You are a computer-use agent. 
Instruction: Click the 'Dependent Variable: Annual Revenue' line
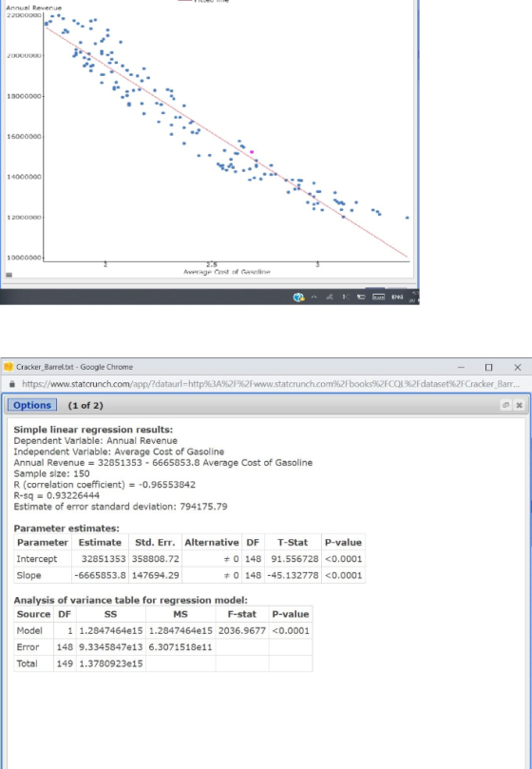96,440
